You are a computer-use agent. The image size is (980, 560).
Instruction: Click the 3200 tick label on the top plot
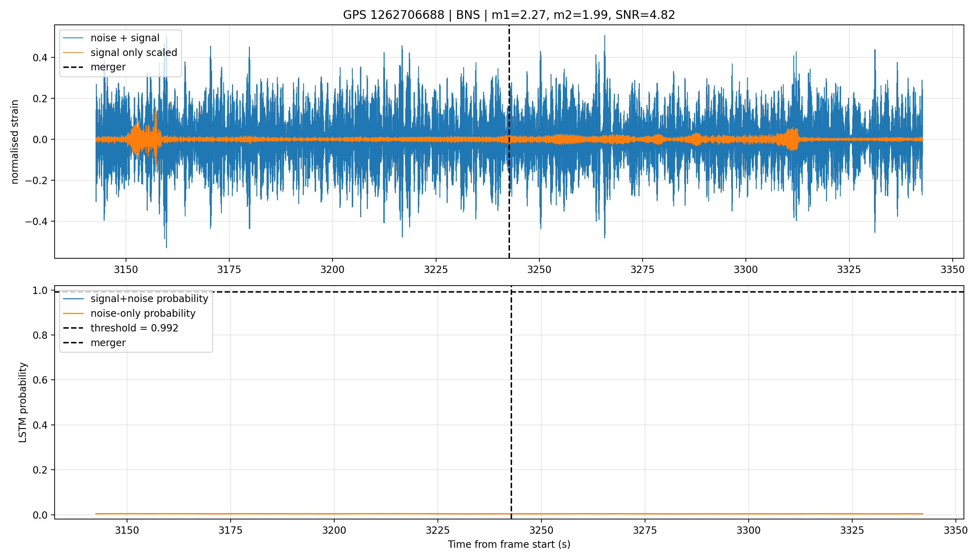click(332, 269)
